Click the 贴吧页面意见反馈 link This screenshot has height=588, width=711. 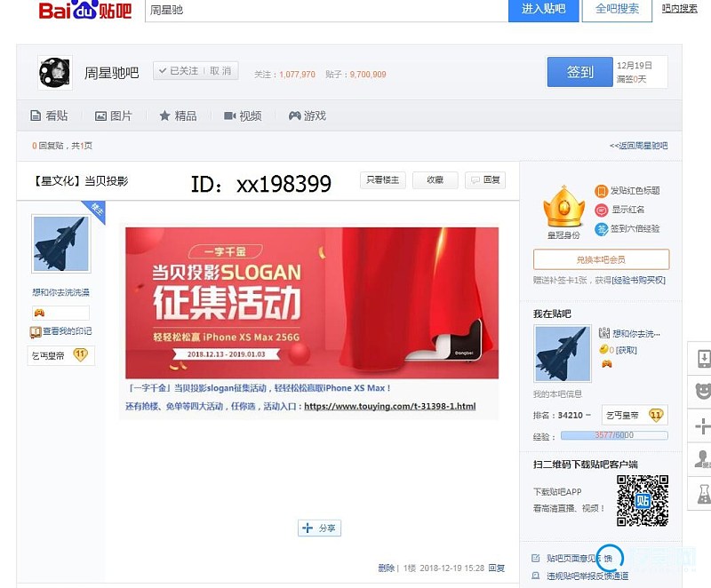pyautogui.click(x=579, y=558)
